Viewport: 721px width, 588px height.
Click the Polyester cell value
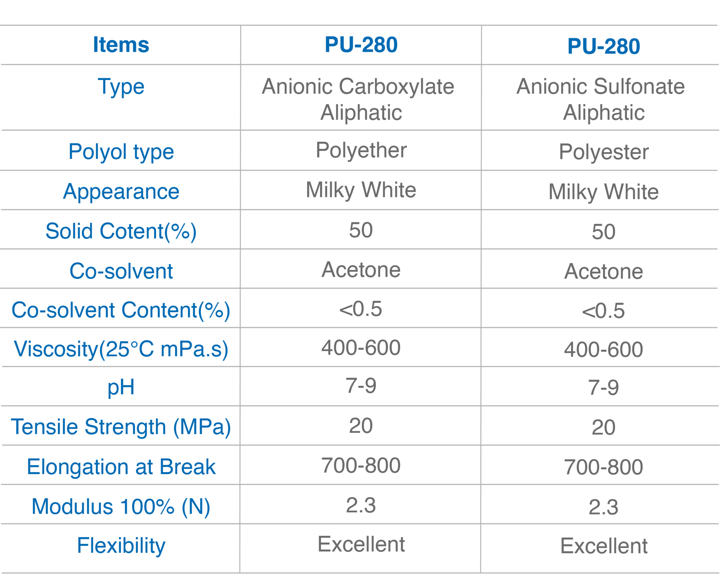(603, 152)
